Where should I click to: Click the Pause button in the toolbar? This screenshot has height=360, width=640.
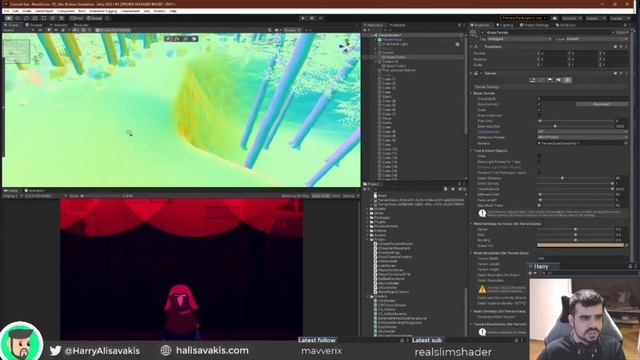(312, 18)
